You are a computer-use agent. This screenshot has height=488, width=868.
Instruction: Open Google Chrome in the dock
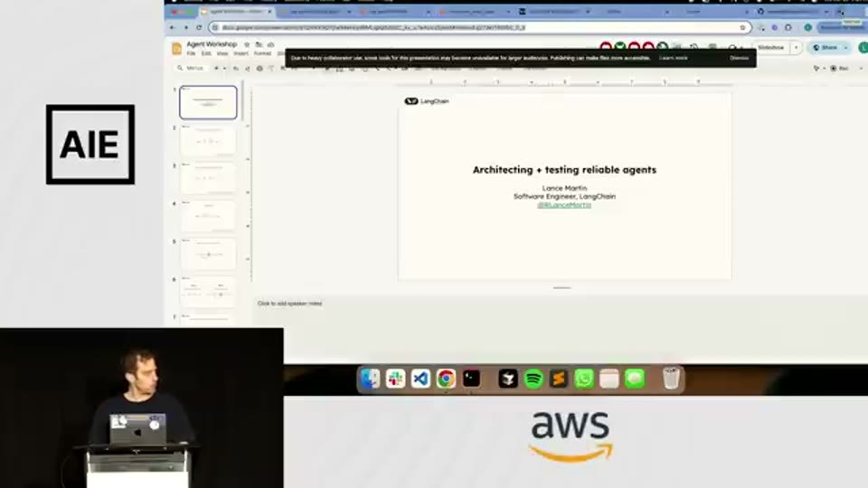pyautogui.click(x=446, y=379)
